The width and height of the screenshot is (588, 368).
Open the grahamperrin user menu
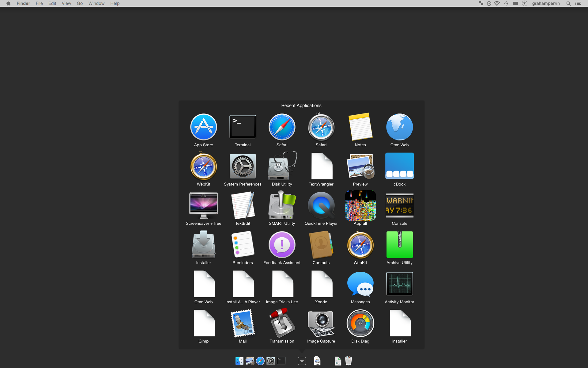point(546,3)
